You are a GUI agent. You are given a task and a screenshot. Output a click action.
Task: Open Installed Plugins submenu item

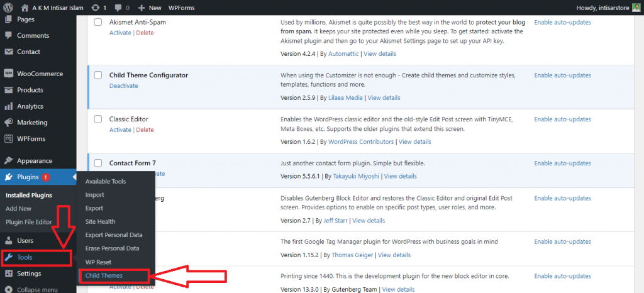(x=29, y=196)
